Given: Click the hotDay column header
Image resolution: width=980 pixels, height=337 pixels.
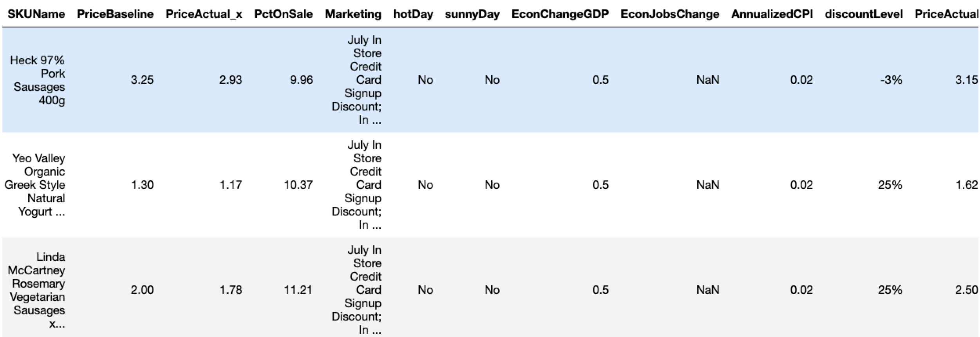Looking at the screenshot, I should tap(413, 14).
